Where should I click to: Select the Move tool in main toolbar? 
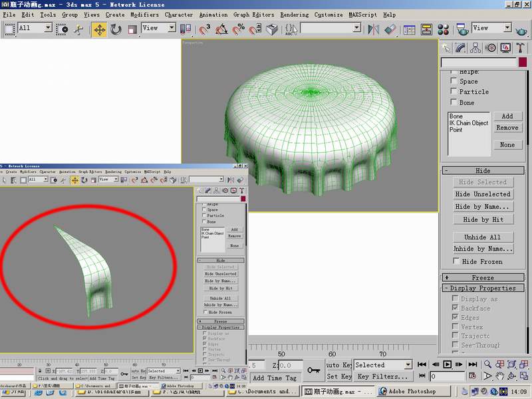(99, 29)
